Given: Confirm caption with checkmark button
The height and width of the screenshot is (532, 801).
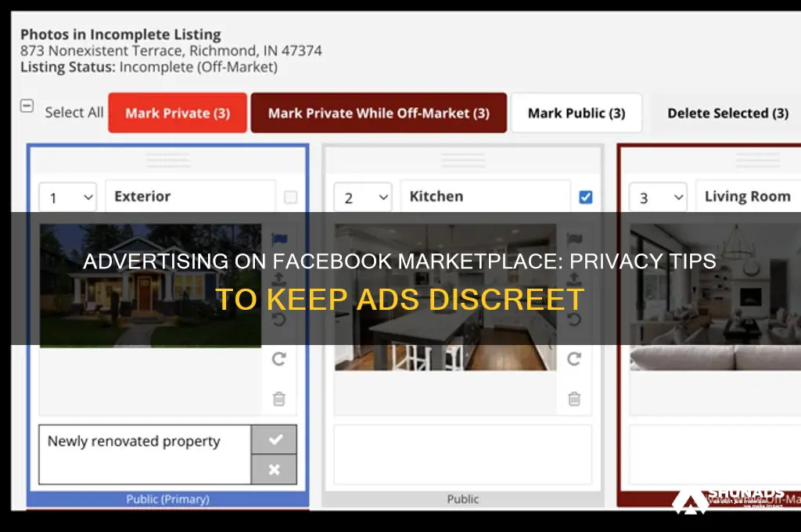Looking at the screenshot, I should (x=275, y=440).
